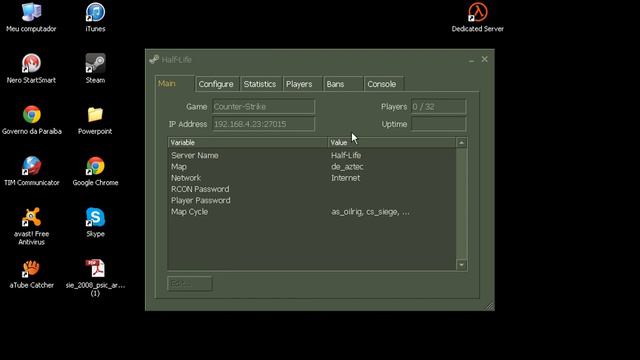Screen dimensions: 640x360
Task: Click the Steam logo in Half-Life title bar
Action: [154, 60]
